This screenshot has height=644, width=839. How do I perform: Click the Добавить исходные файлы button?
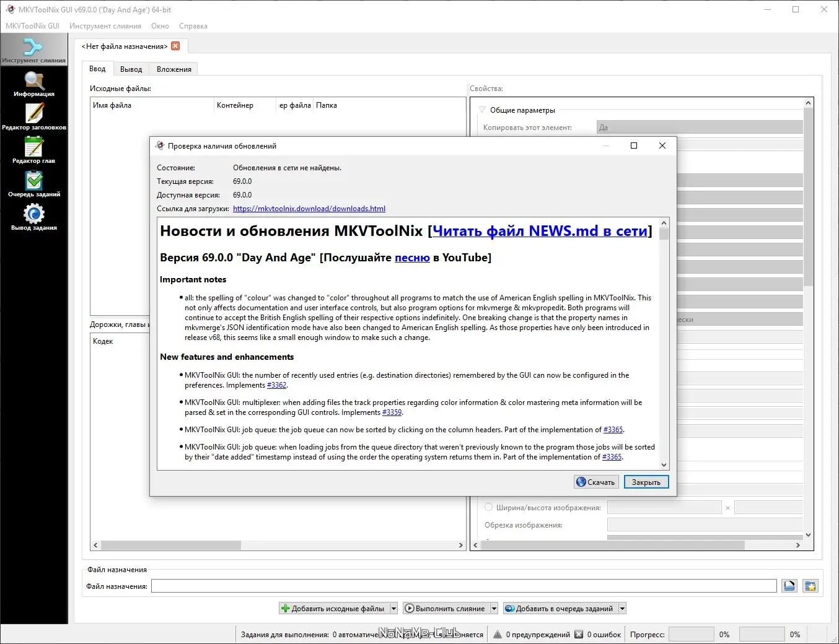coord(334,609)
